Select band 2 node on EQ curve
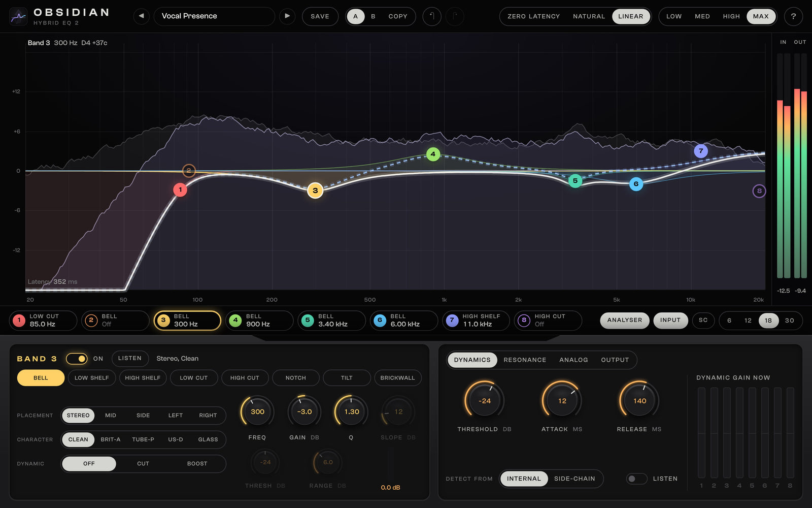812x508 pixels. tap(189, 171)
